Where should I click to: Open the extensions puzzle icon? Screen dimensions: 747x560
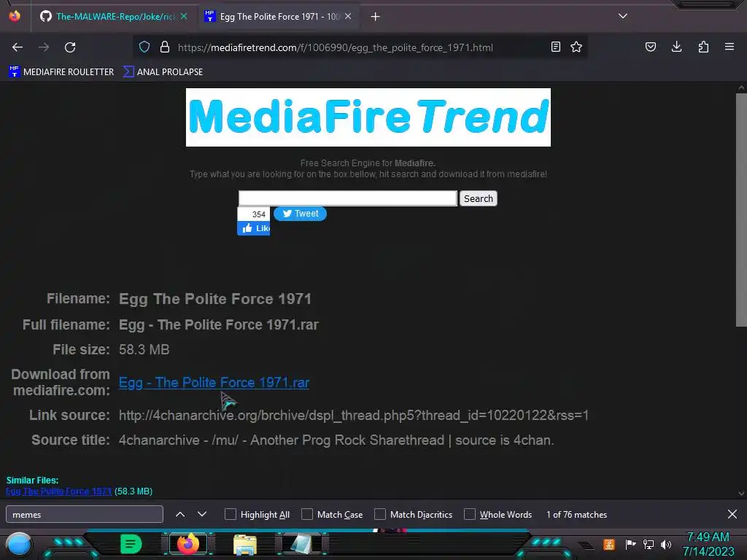coord(703,47)
